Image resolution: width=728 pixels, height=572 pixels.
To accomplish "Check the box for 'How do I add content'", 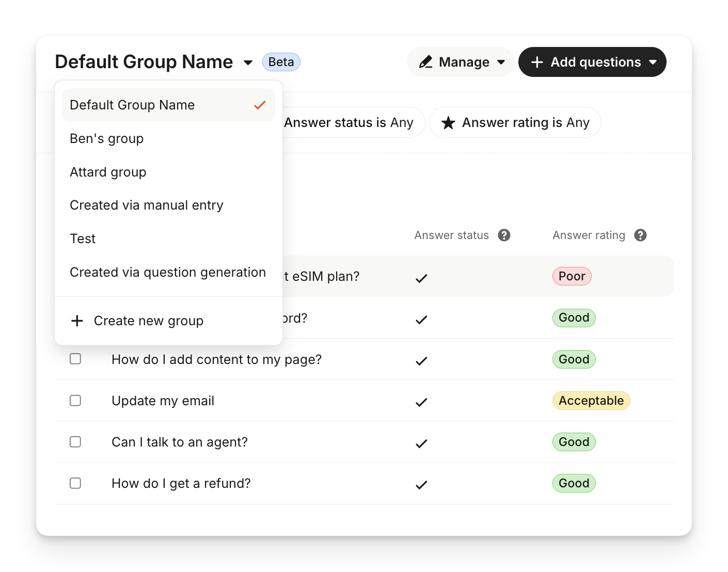I will (75, 359).
